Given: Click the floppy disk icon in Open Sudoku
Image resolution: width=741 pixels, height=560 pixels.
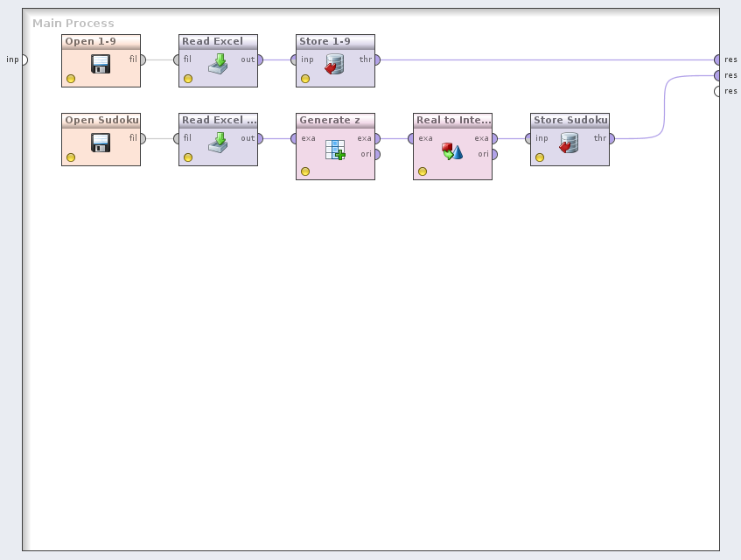Looking at the screenshot, I should tap(101, 143).
